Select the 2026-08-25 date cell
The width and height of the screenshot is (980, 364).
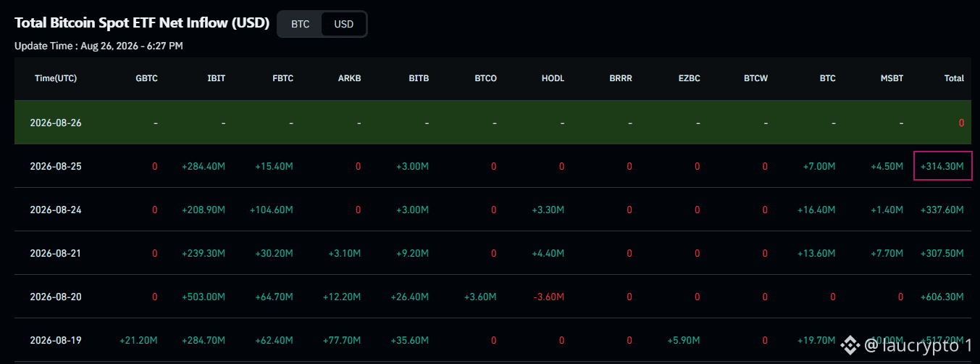pos(56,166)
